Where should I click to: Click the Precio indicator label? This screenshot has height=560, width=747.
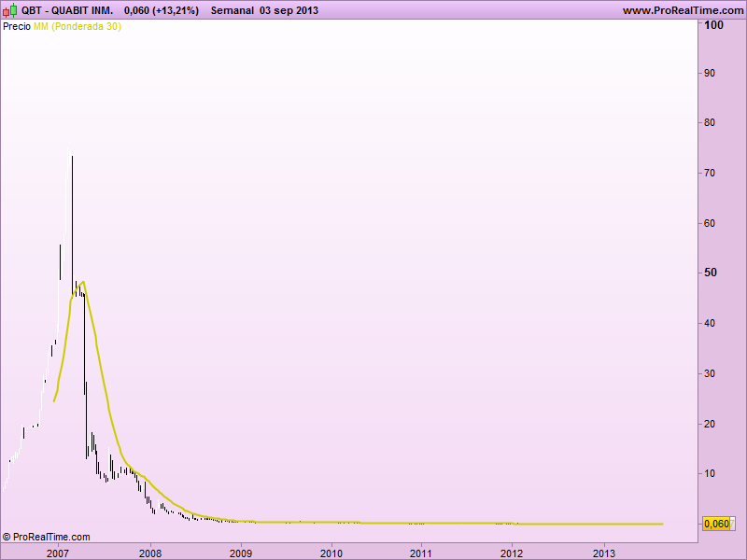(x=17, y=26)
